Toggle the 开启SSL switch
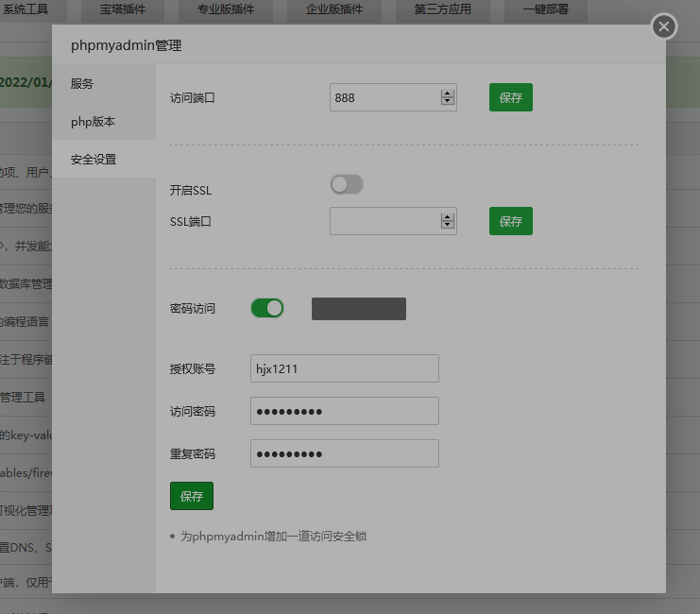Screen dimensions: 700x614 tap(347, 184)
